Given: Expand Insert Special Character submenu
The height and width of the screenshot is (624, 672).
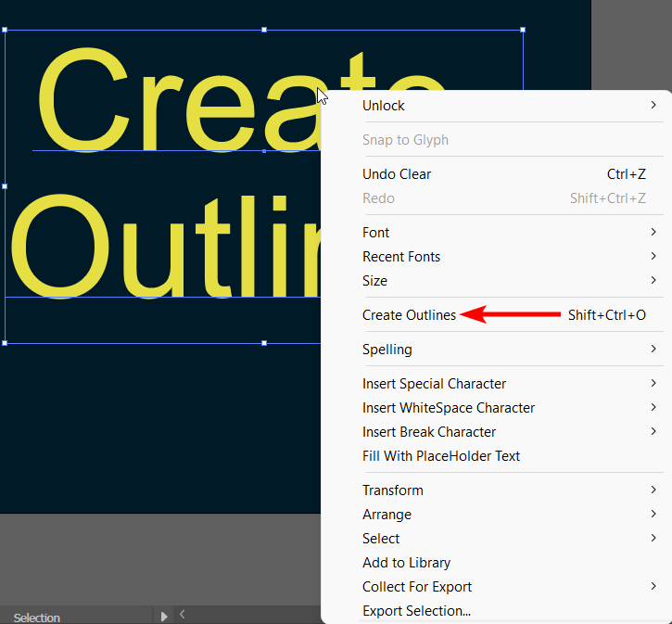Looking at the screenshot, I should pyautogui.click(x=434, y=384).
